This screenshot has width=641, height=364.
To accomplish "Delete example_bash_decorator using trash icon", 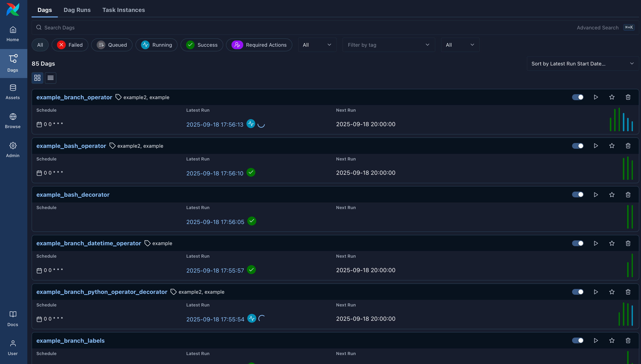I will [628, 195].
